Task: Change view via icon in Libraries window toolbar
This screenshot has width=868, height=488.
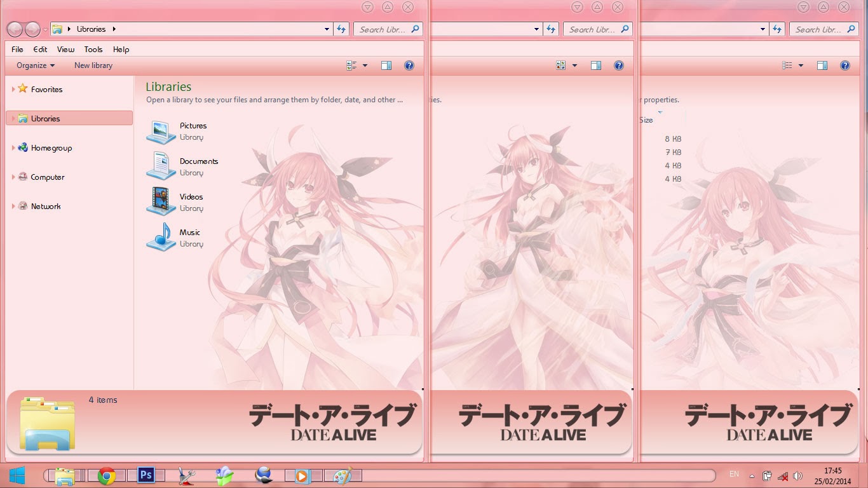Action: 351,65
